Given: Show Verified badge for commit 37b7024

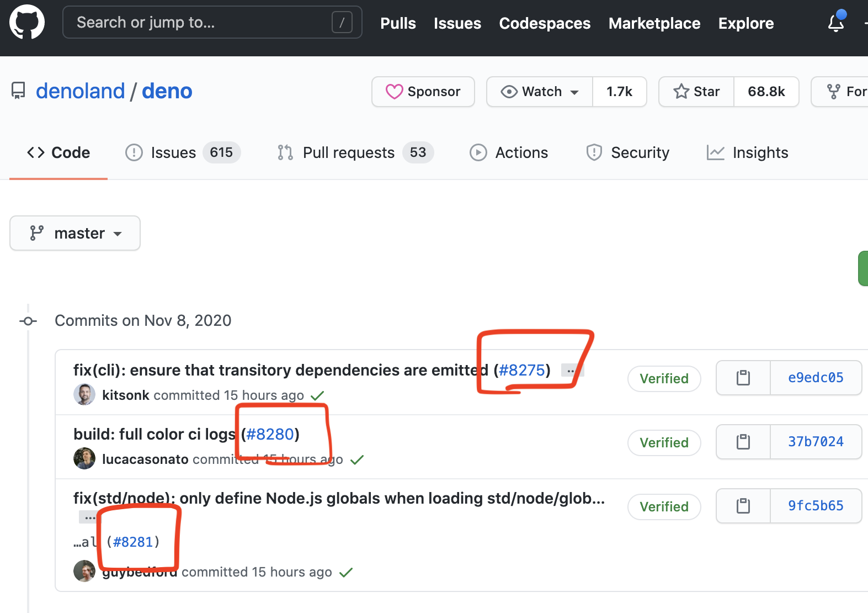Looking at the screenshot, I should pos(664,443).
